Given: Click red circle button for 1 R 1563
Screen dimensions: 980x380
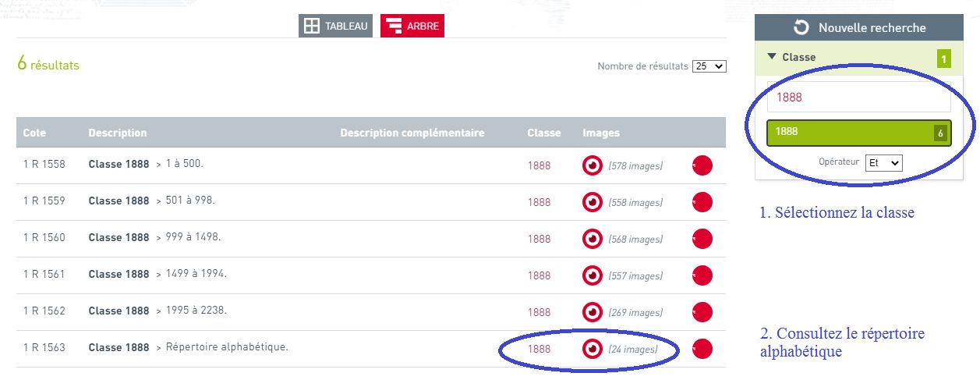Looking at the screenshot, I should tap(702, 349).
